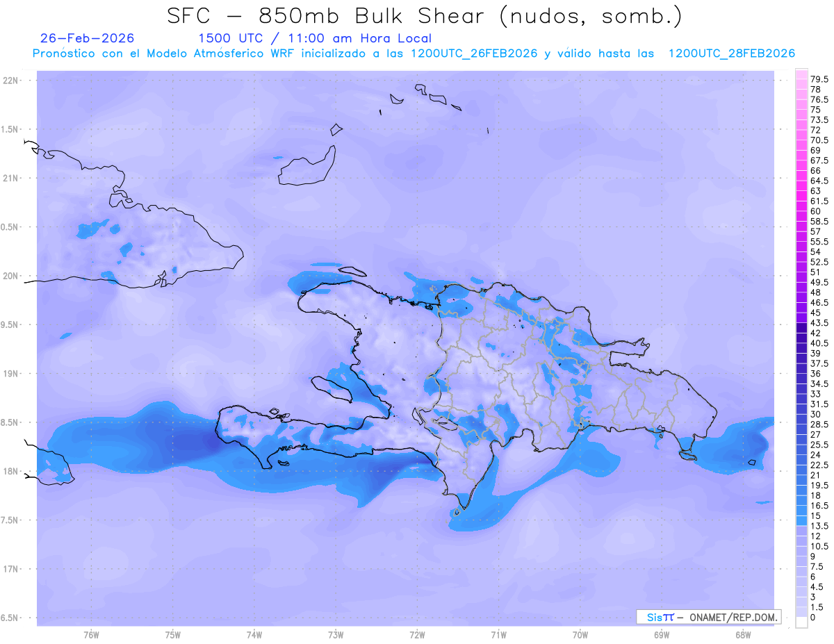
Task: Click the color scale value "60"
Action: click(x=816, y=211)
